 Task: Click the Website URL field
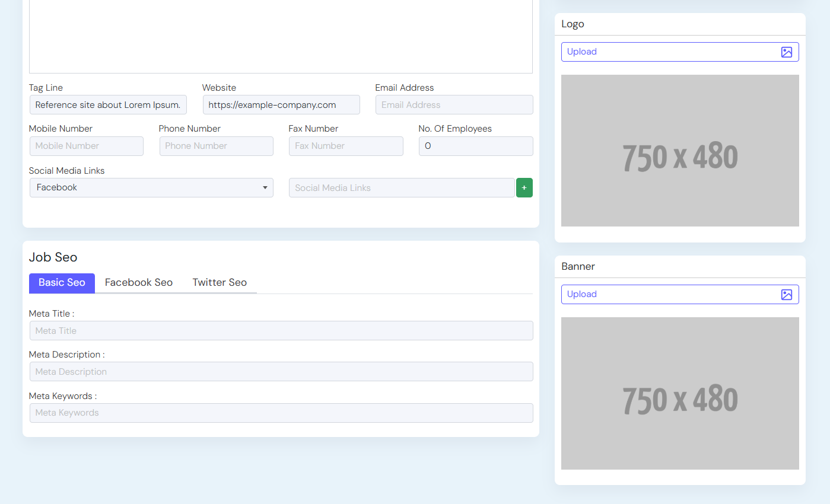click(281, 105)
